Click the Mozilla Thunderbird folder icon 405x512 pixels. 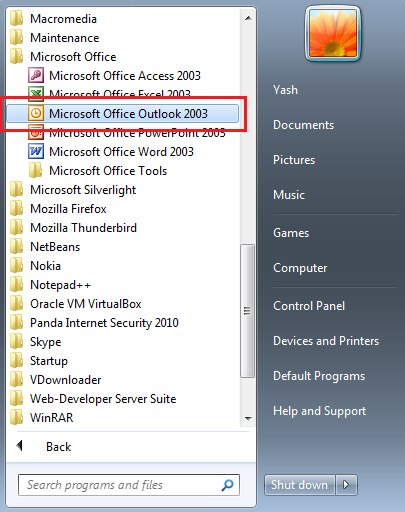(x=17, y=228)
